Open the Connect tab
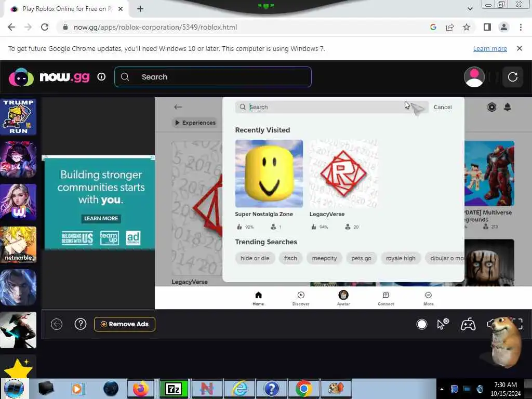The height and width of the screenshot is (399, 532). tap(386, 298)
